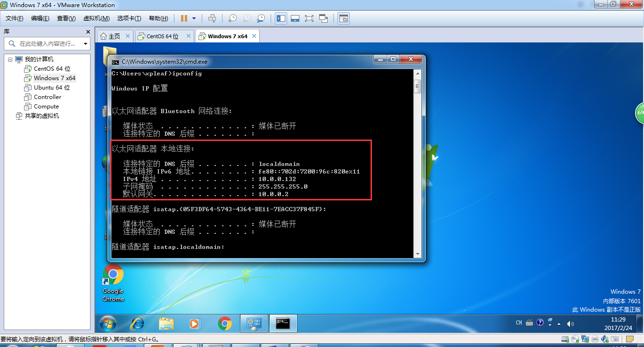Close the Windows 7 x64 tab
This screenshot has height=347, width=644.
pyautogui.click(x=254, y=36)
